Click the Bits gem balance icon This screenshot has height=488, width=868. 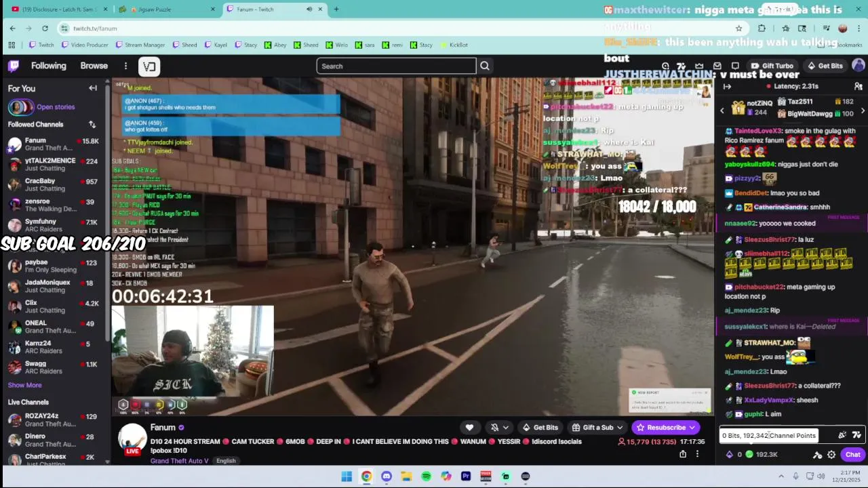click(x=730, y=454)
